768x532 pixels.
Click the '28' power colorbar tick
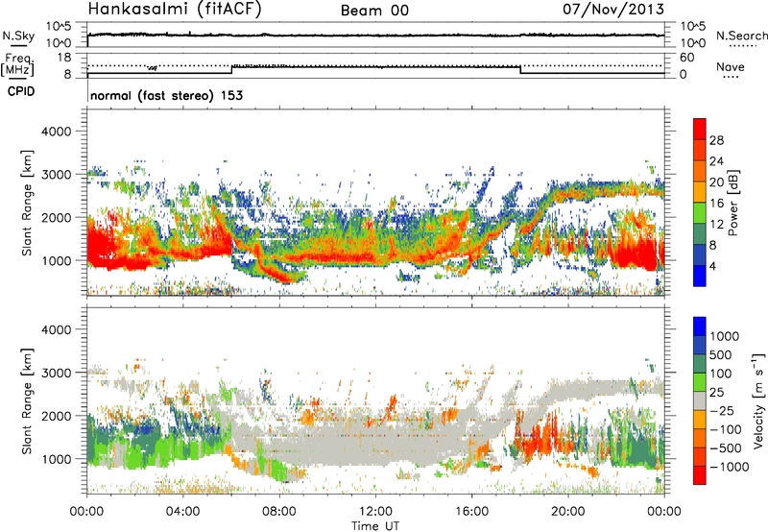point(716,140)
